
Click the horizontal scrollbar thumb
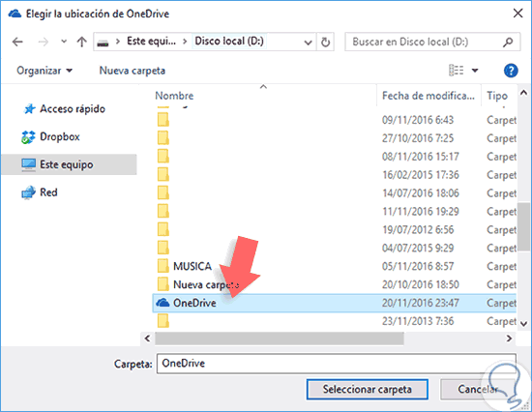click(x=280, y=338)
